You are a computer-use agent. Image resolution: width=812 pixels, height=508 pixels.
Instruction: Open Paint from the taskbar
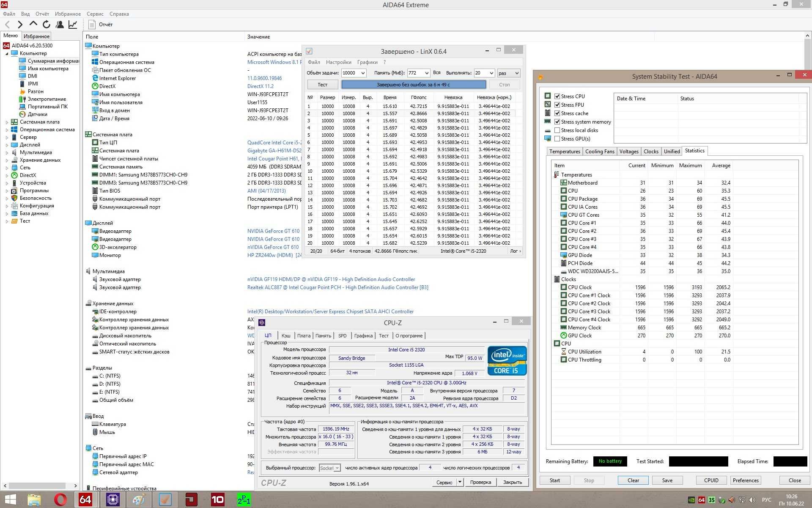click(x=139, y=500)
